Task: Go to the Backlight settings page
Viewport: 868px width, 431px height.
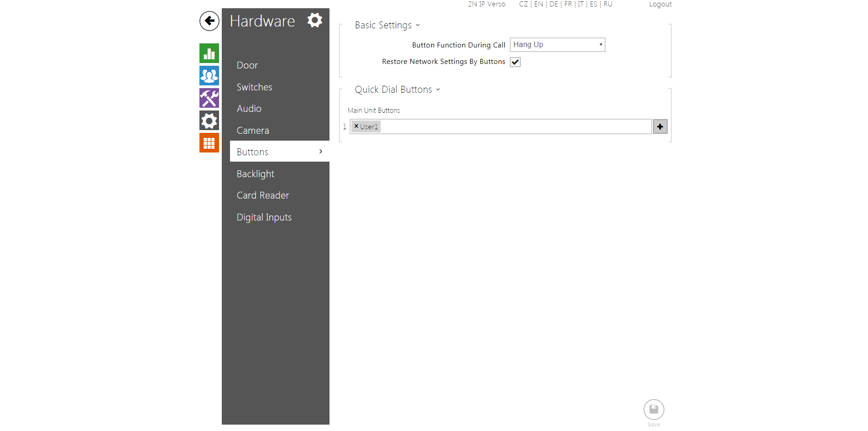Action: coord(256,174)
